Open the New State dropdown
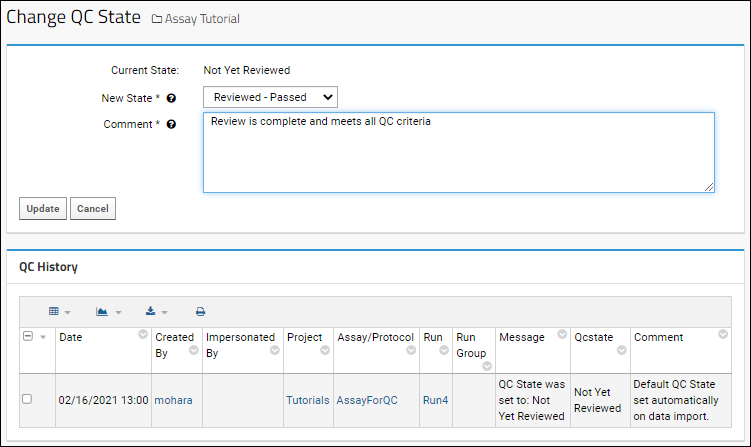The height and width of the screenshot is (447, 751). (x=271, y=97)
